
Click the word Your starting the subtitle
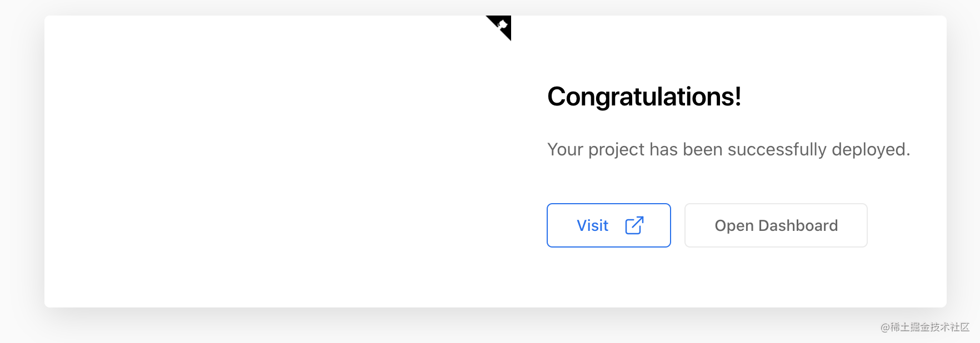coord(566,149)
